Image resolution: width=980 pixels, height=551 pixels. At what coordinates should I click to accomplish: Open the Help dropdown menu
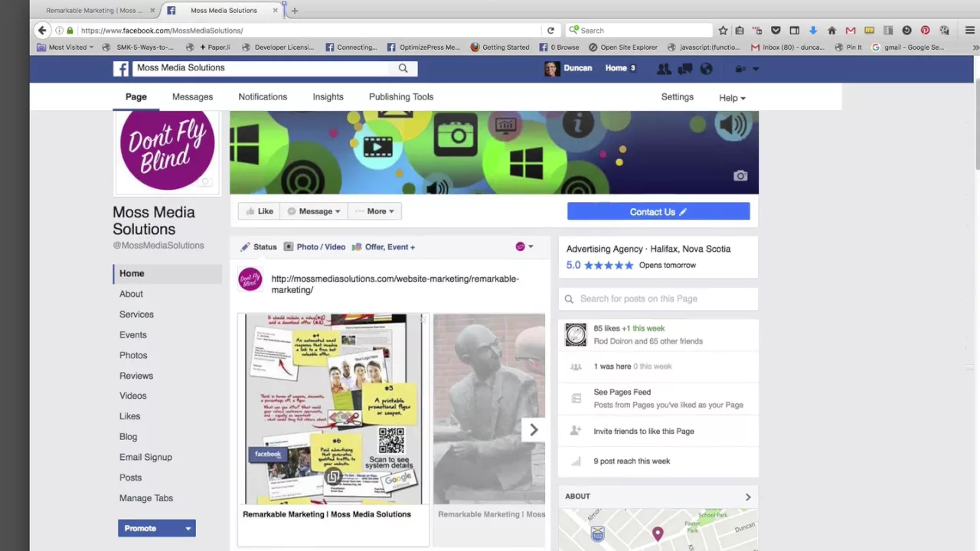(732, 98)
